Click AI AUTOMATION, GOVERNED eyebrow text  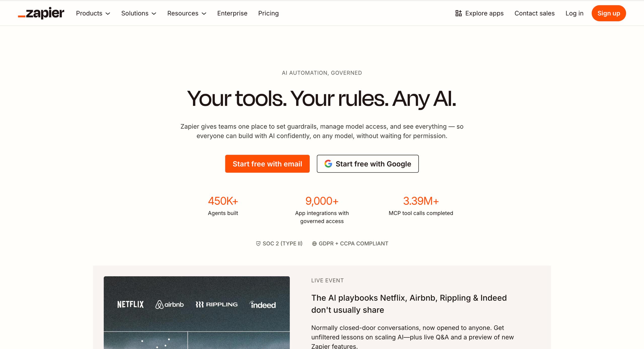pyautogui.click(x=322, y=73)
